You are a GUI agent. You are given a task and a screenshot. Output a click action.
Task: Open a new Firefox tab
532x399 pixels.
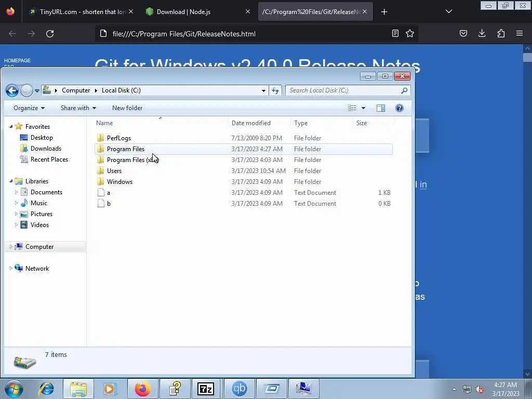(384, 12)
